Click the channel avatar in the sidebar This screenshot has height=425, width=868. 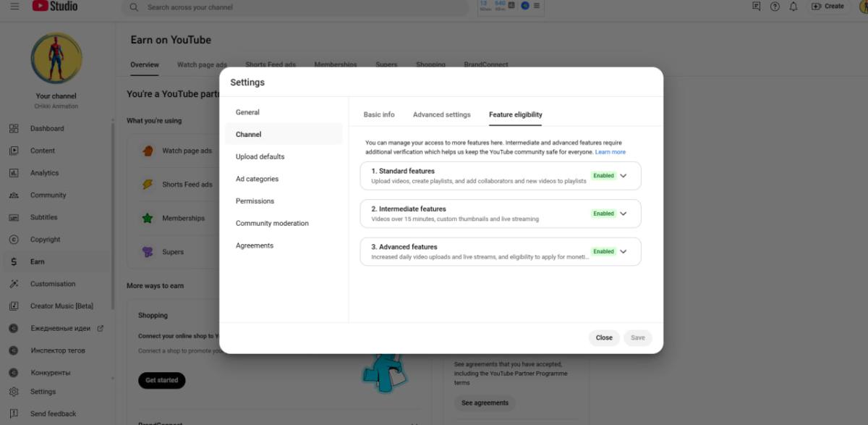click(x=56, y=59)
